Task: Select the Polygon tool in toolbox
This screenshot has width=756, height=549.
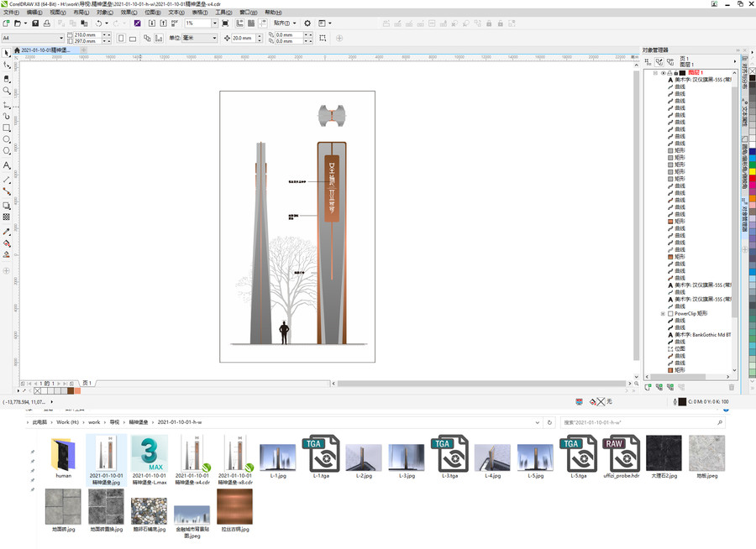Action: 6,151
